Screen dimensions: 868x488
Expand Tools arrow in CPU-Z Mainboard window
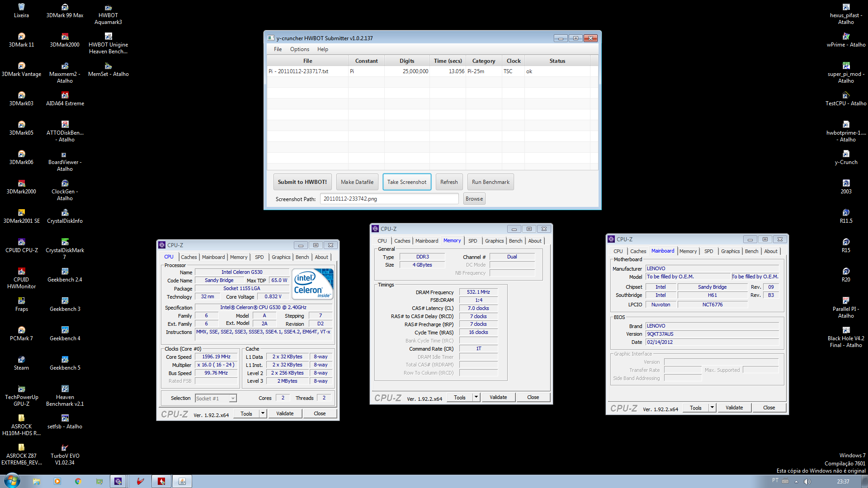click(x=712, y=408)
